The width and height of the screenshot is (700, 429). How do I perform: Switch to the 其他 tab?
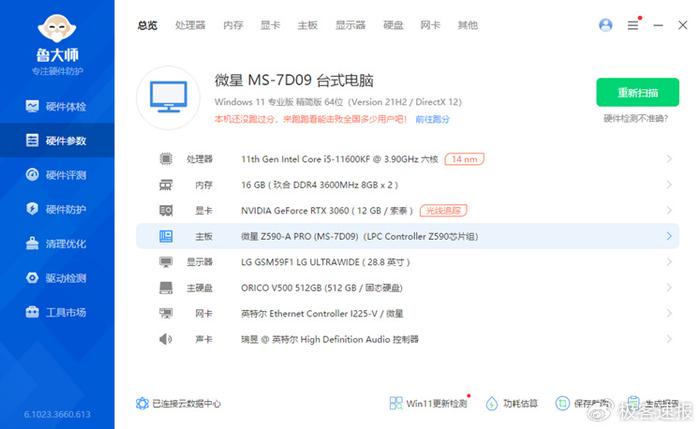[x=467, y=25]
